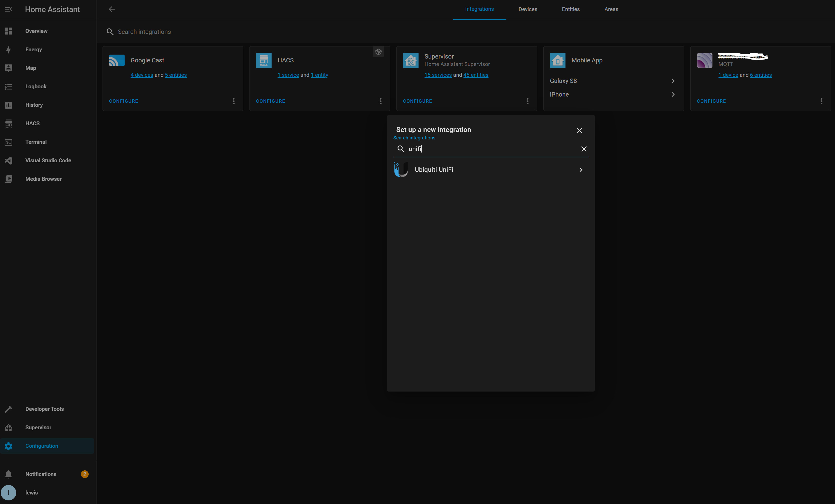Click the Galaxy S8 entry text
This screenshot has width=835, height=504.
coord(563,81)
